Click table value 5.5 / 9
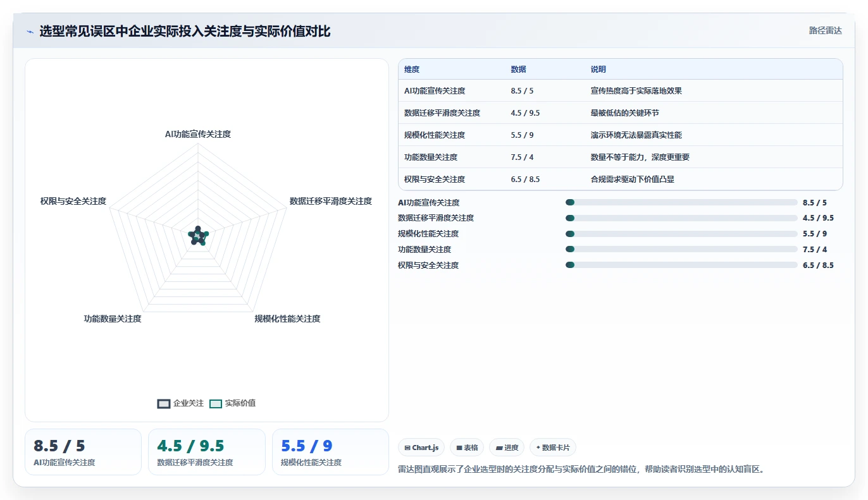 tap(522, 135)
